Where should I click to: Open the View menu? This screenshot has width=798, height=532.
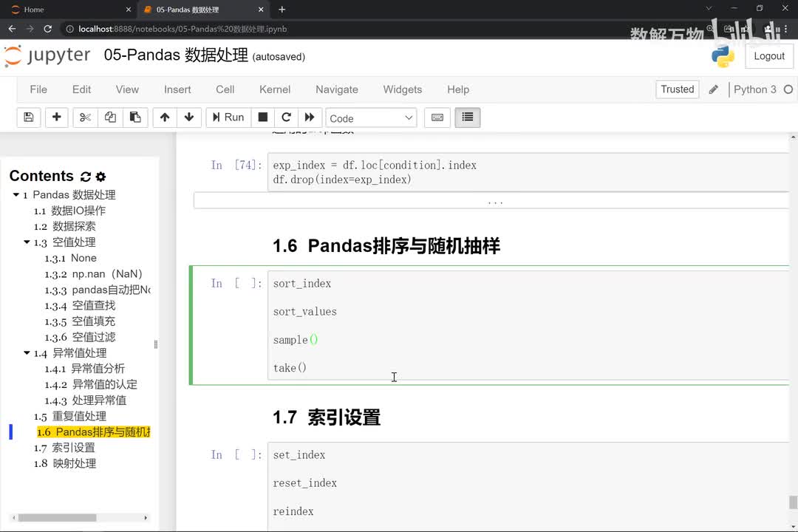(127, 89)
